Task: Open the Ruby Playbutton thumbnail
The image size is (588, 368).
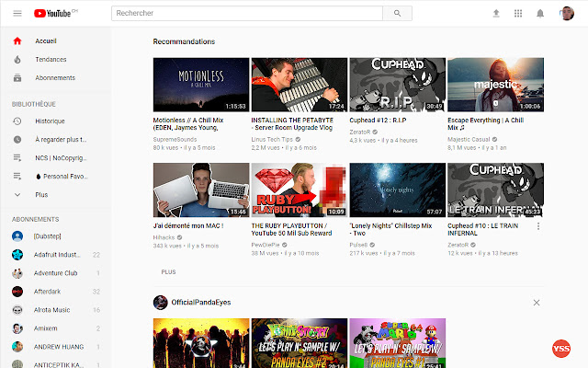Action: pos(300,190)
